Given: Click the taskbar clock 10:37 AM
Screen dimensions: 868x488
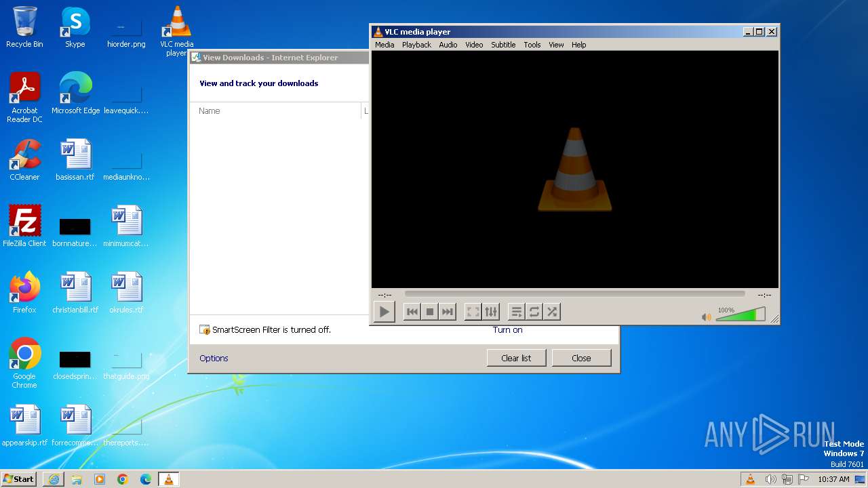Looking at the screenshot, I should [x=833, y=479].
